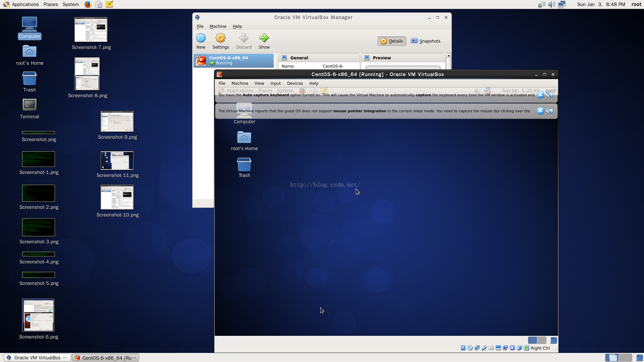This screenshot has width=644, height=362.
Task: Suppress Auto capture keyboard message permanently
Action: (550, 95)
